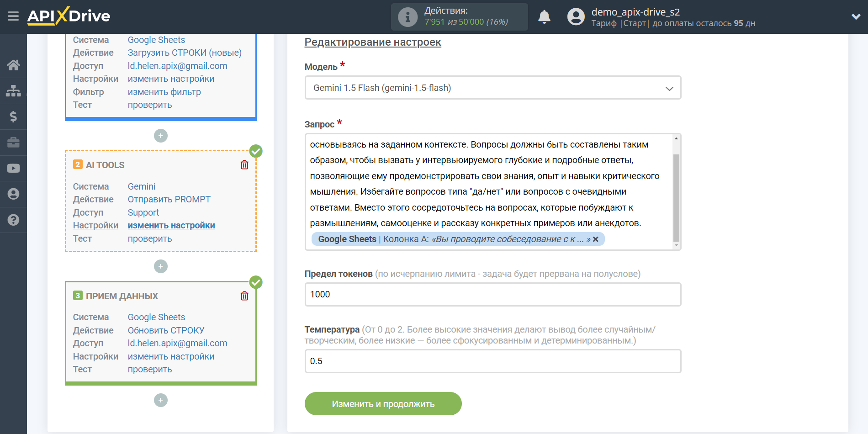Click Загрузить СТРОКИ (новые) link

coord(185,53)
